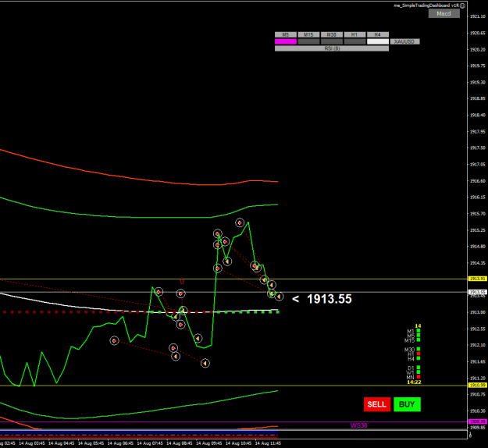Screen dimensions: 488x448
Task: Select the H4 timeframe header
Action: 377,34
